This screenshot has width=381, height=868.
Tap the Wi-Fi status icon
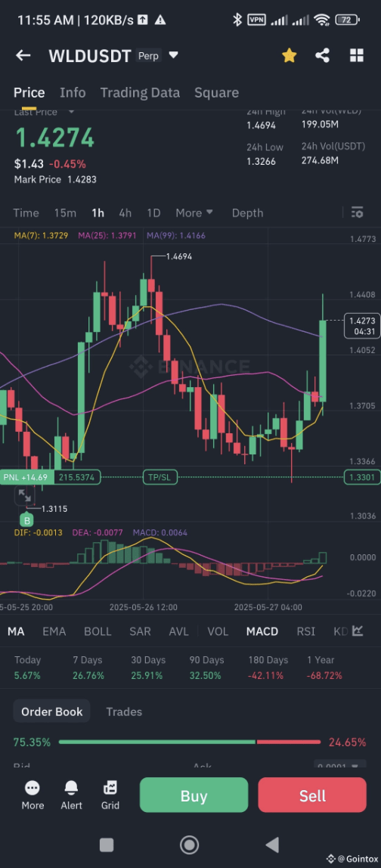(322, 20)
